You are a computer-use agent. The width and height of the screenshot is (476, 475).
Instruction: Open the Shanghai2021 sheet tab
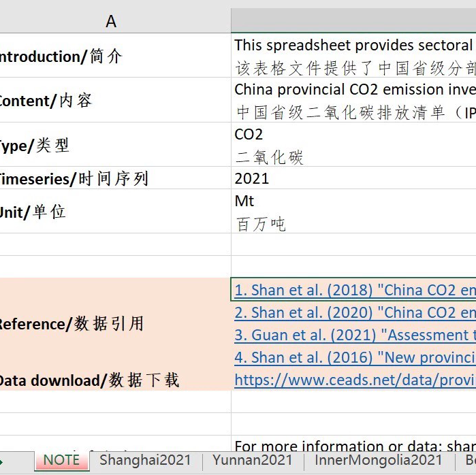pos(145,461)
